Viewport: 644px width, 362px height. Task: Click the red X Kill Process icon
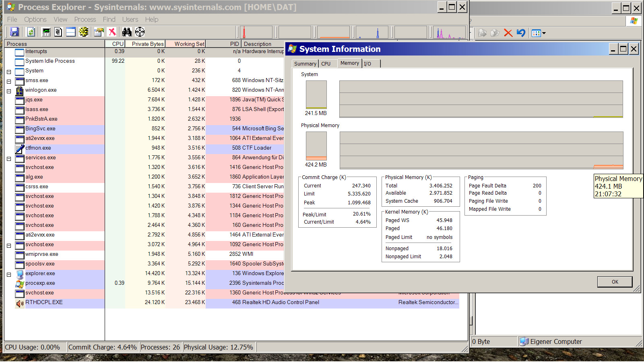112,32
